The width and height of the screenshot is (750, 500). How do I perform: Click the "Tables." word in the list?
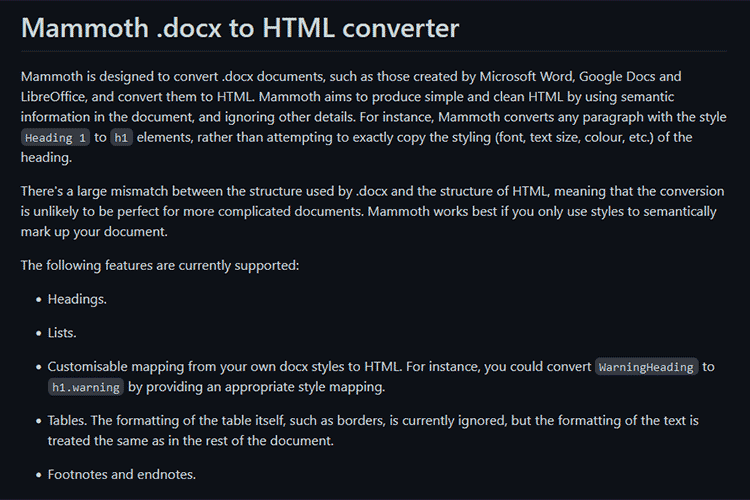point(71,420)
